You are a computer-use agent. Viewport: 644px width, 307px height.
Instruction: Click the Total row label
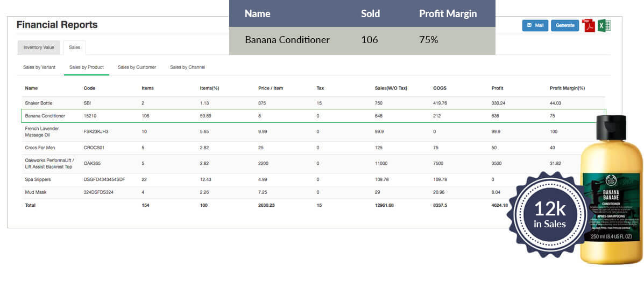(x=30, y=205)
